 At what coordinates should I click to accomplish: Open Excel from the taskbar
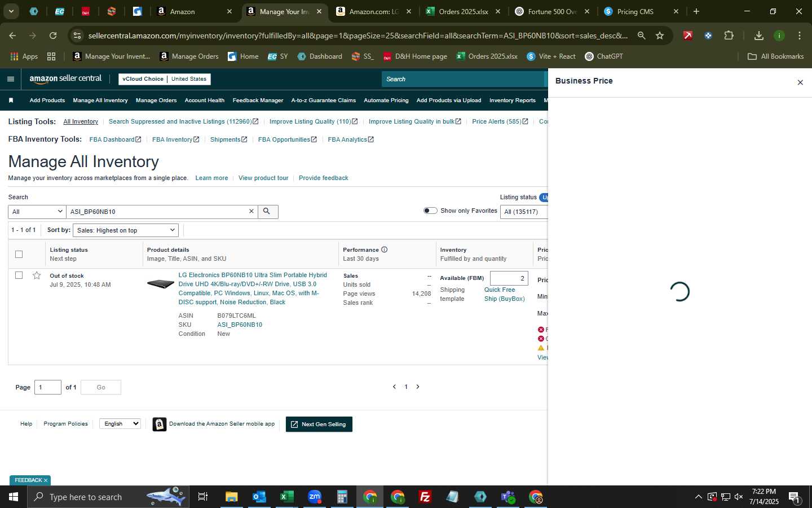[x=286, y=497]
